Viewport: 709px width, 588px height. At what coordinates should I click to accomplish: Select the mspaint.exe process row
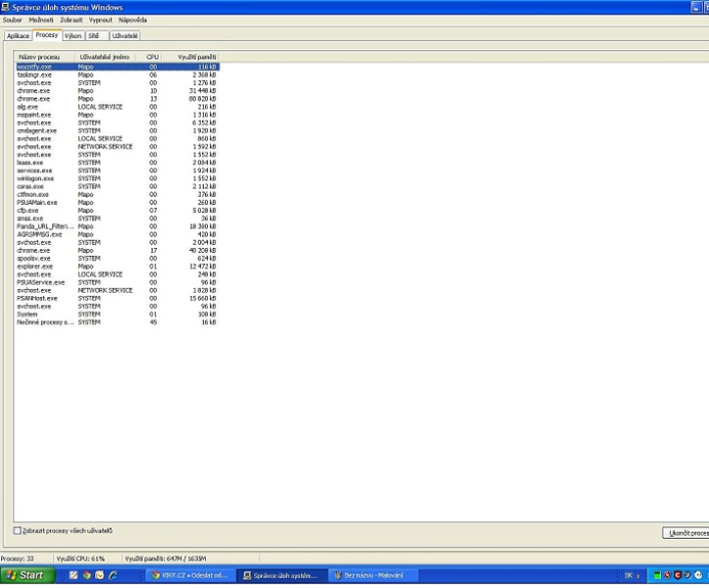37,115
